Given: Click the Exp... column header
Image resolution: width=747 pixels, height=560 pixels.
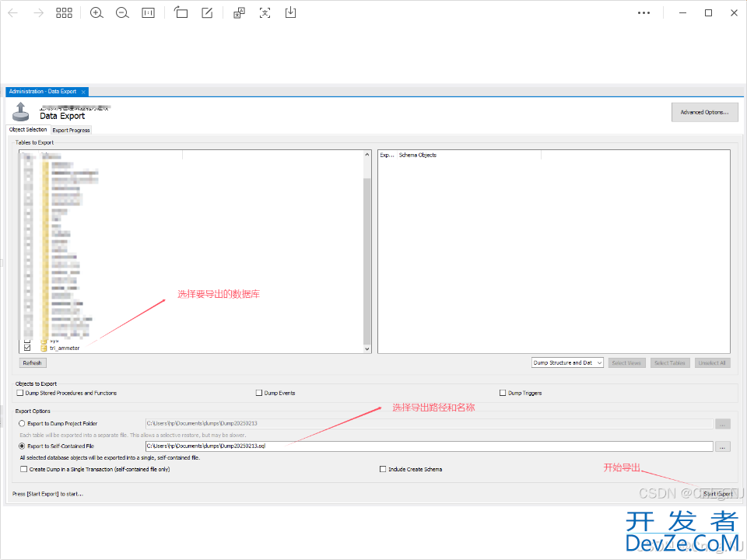Looking at the screenshot, I should coord(388,156).
